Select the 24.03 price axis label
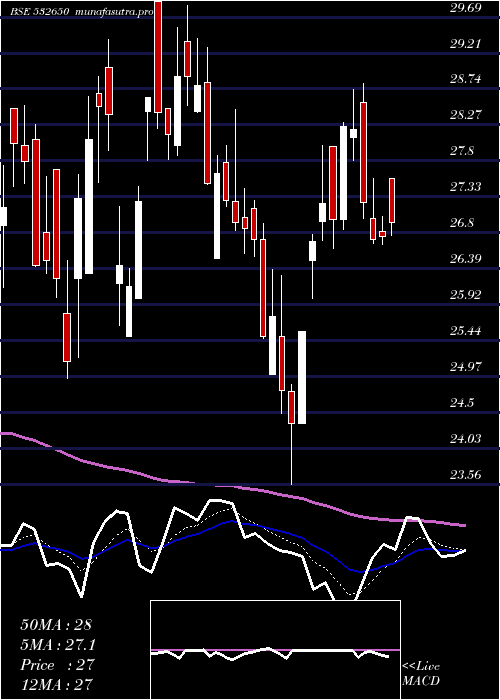Viewport: 500px width, 700px height. 466,438
